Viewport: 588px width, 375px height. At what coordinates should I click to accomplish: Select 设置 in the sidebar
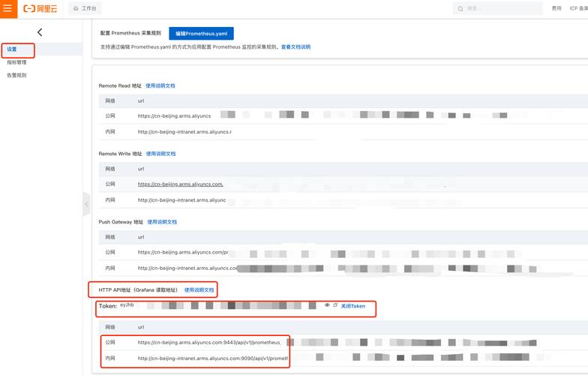[x=12, y=49]
